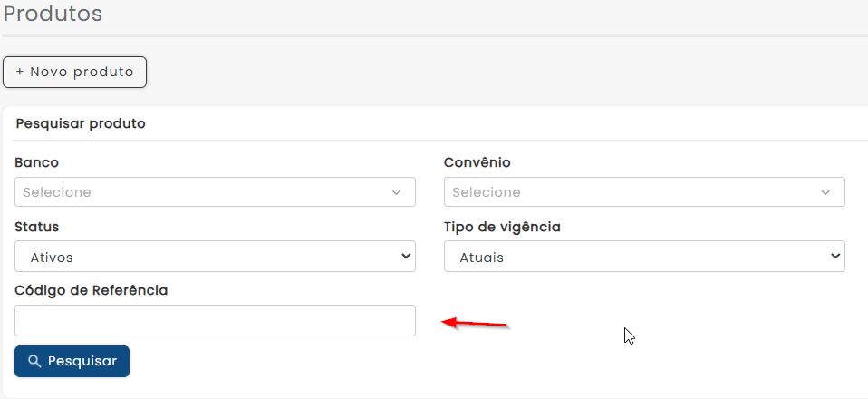Click the magnifier icon on Pesquisar
This screenshot has height=399, width=868.
pyautogui.click(x=34, y=361)
